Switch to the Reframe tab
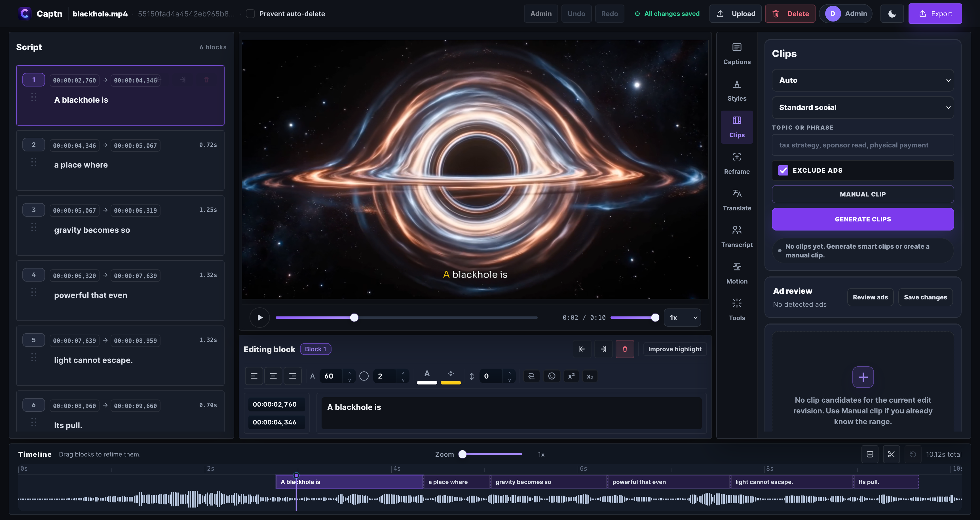Viewport: 980px width, 520px height. (736, 164)
